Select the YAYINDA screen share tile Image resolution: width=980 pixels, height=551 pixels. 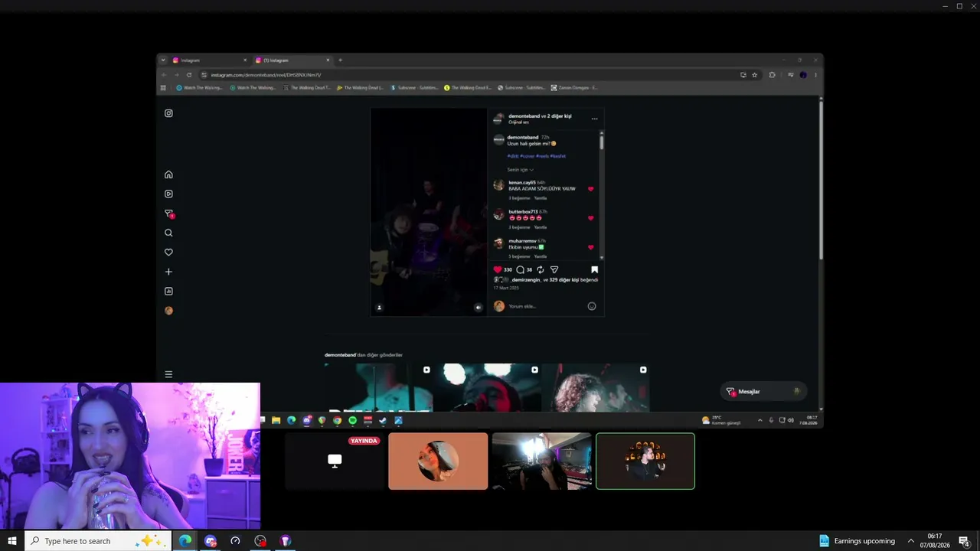tap(335, 461)
